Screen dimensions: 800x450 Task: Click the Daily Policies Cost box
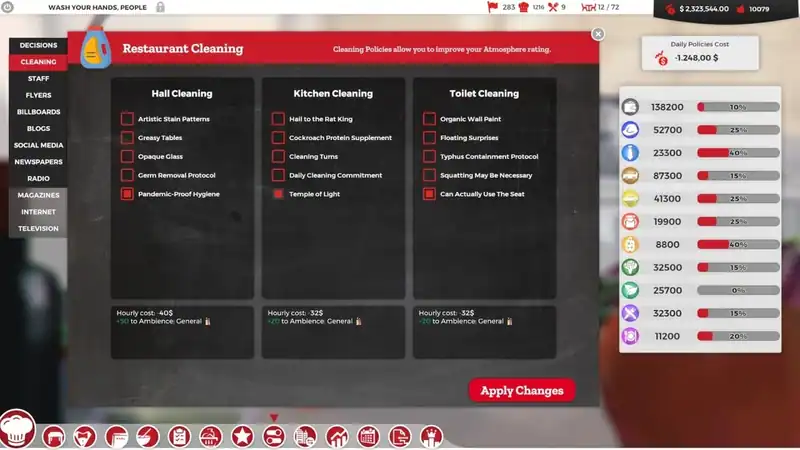coord(700,53)
